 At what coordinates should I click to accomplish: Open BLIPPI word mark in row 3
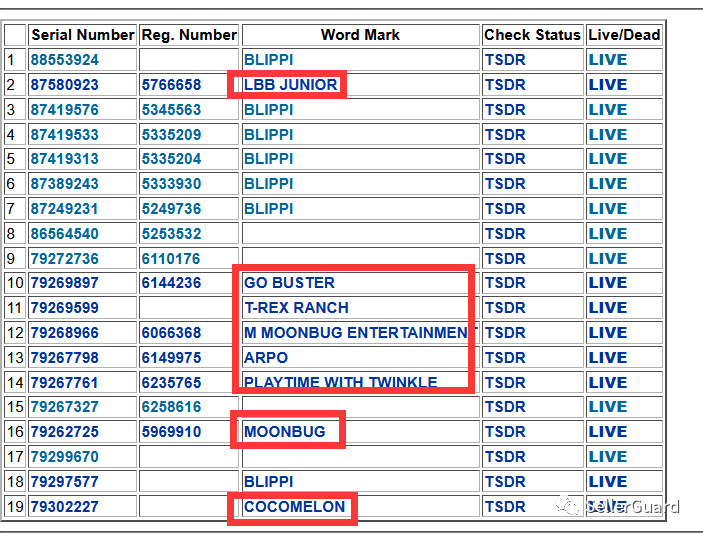point(269,110)
